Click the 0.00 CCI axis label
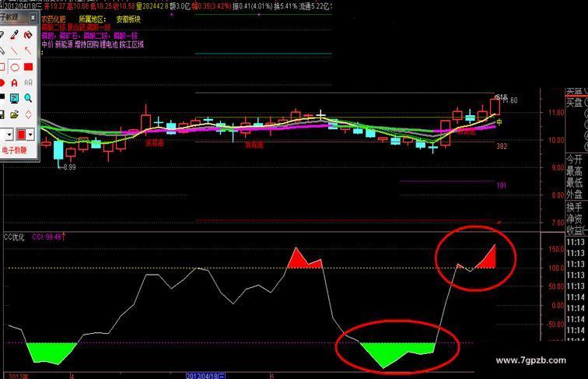 pyautogui.click(x=558, y=305)
